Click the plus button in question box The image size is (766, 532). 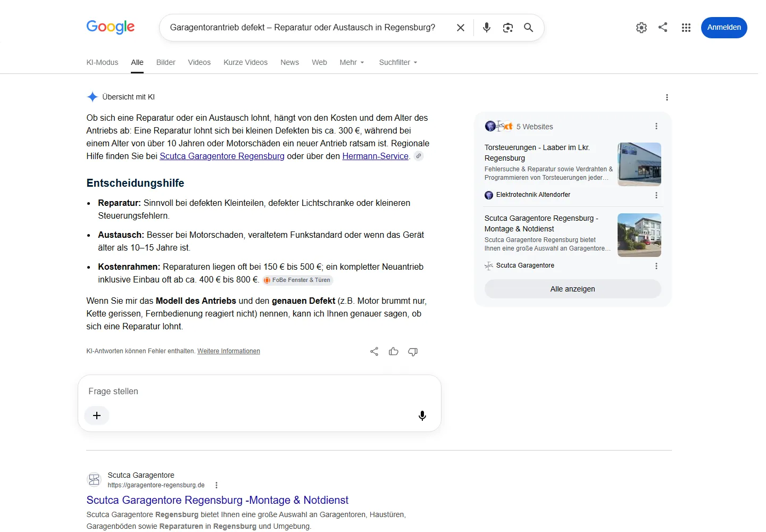[x=97, y=415]
